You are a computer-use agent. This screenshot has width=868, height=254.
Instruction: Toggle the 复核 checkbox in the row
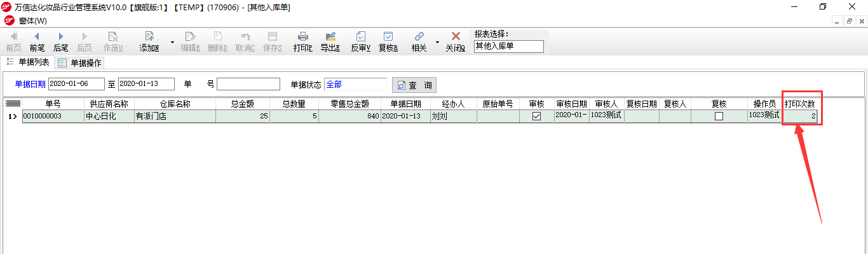click(x=719, y=116)
